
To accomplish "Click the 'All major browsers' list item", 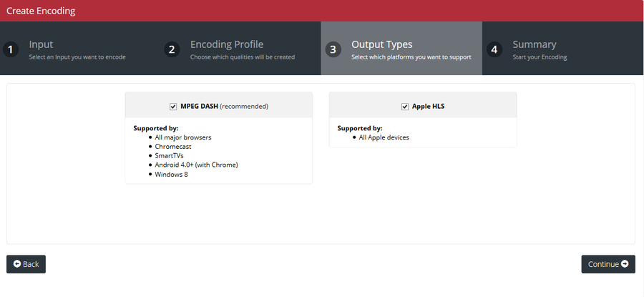I will click(x=182, y=137).
